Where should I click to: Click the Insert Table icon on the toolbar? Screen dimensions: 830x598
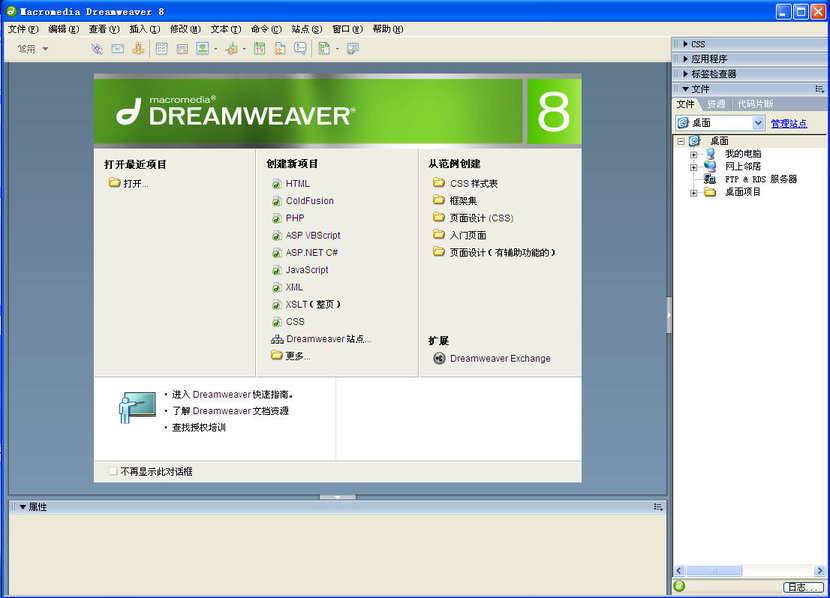pyautogui.click(x=160, y=48)
